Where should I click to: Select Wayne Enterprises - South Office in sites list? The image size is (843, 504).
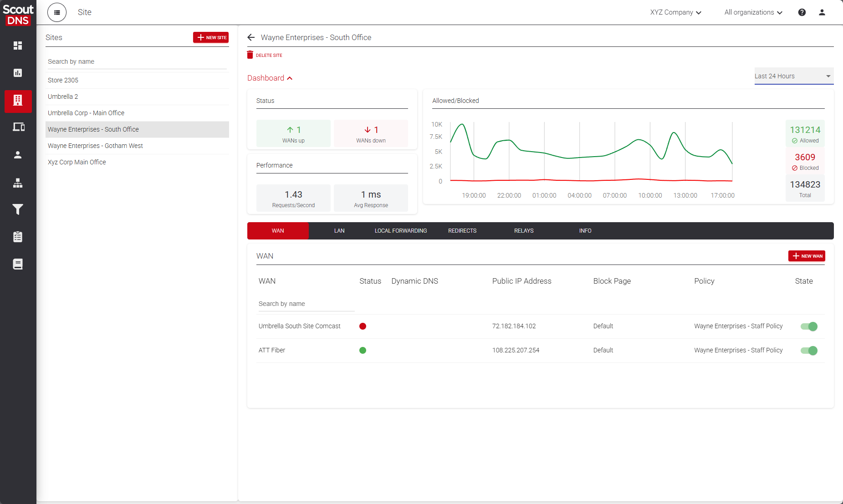click(x=137, y=129)
